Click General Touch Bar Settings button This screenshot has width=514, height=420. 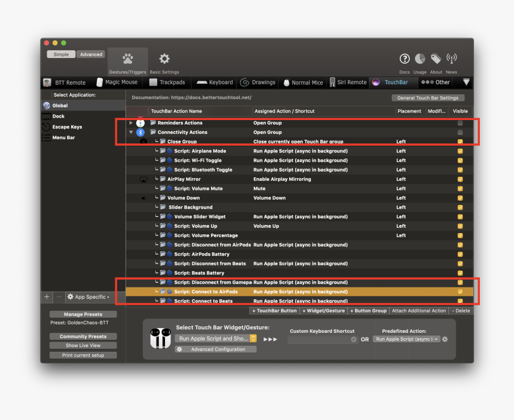pyautogui.click(x=428, y=98)
